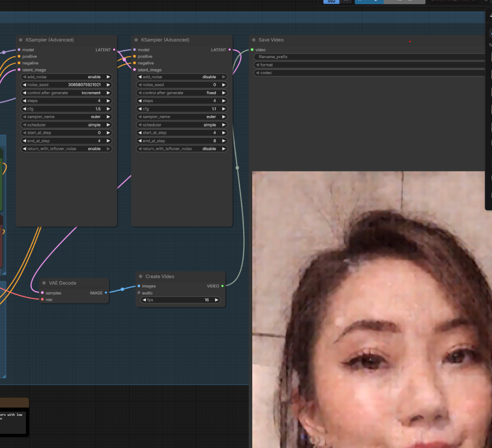This screenshot has height=448, width=492.
Task: Open control after generate increment dropdown
Action: tap(66, 93)
